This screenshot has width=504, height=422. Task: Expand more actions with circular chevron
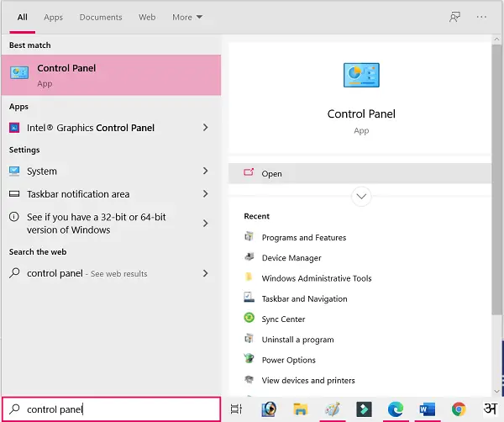361,196
